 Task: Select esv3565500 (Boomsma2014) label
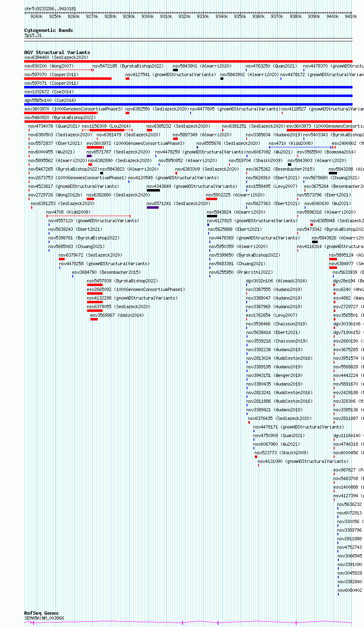point(326,152)
